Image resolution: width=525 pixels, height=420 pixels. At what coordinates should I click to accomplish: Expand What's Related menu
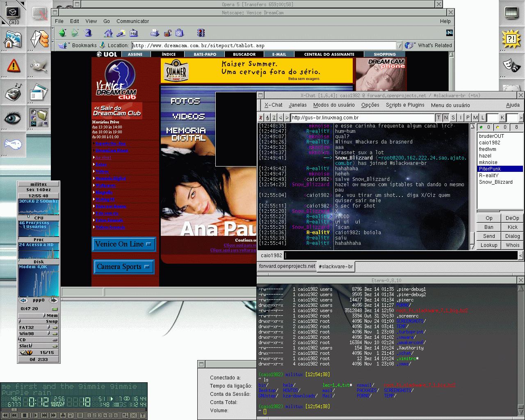(429, 46)
